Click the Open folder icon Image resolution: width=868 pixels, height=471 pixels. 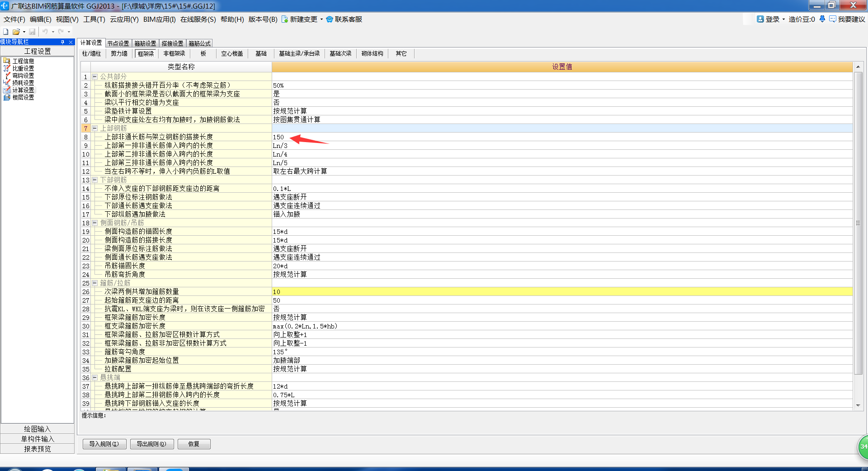16,32
